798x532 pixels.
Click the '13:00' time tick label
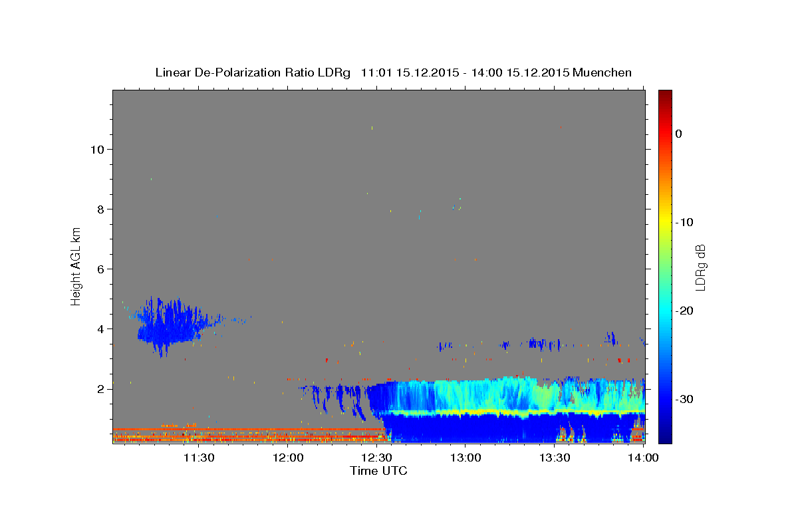465,458
